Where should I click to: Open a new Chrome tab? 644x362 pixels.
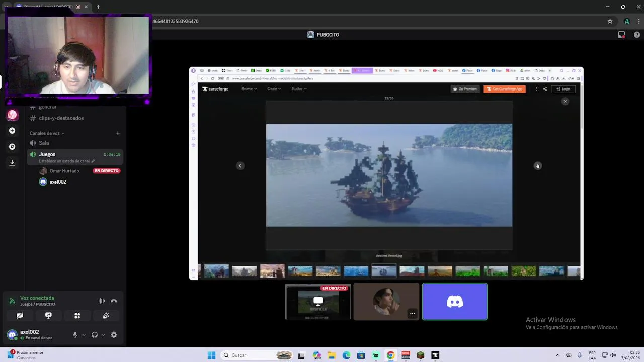(x=98, y=7)
